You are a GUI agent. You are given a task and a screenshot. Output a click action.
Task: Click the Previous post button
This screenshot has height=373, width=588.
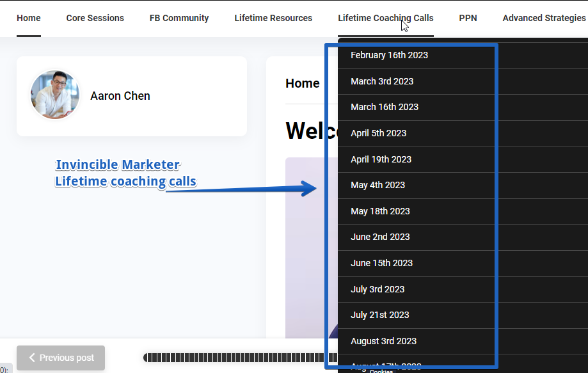61,358
